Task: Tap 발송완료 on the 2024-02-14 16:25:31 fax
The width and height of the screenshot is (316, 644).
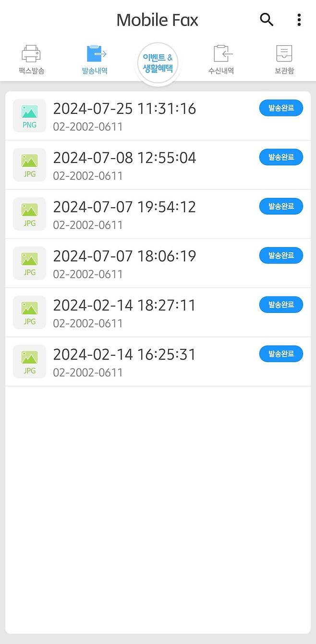Action: point(281,354)
